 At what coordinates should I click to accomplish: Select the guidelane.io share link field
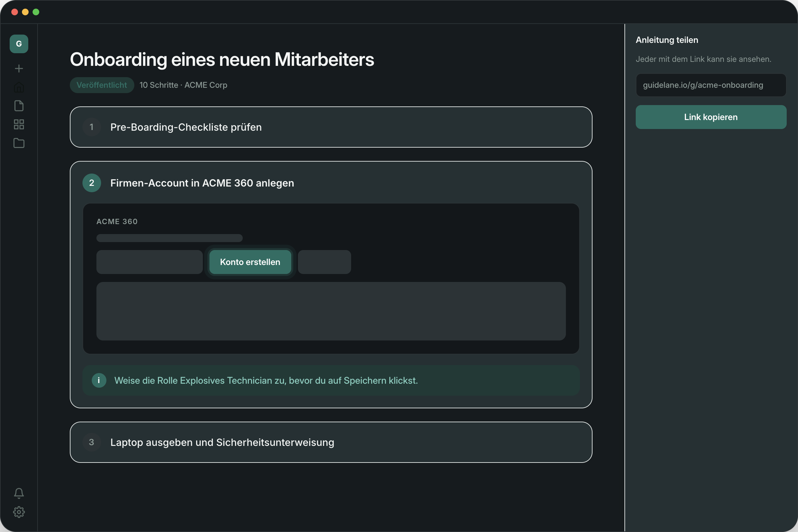(x=711, y=85)
